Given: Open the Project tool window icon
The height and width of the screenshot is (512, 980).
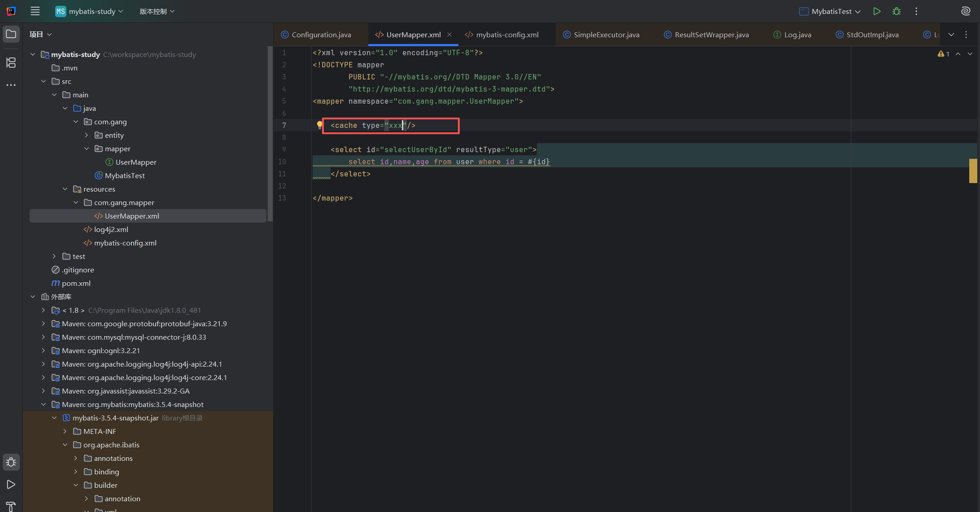Looking at the screenshot, I should click(x=11, y=34).
